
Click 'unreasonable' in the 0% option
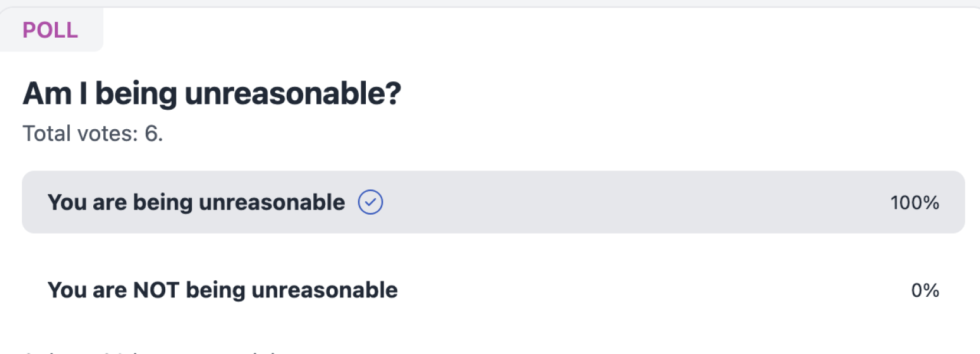325,290
